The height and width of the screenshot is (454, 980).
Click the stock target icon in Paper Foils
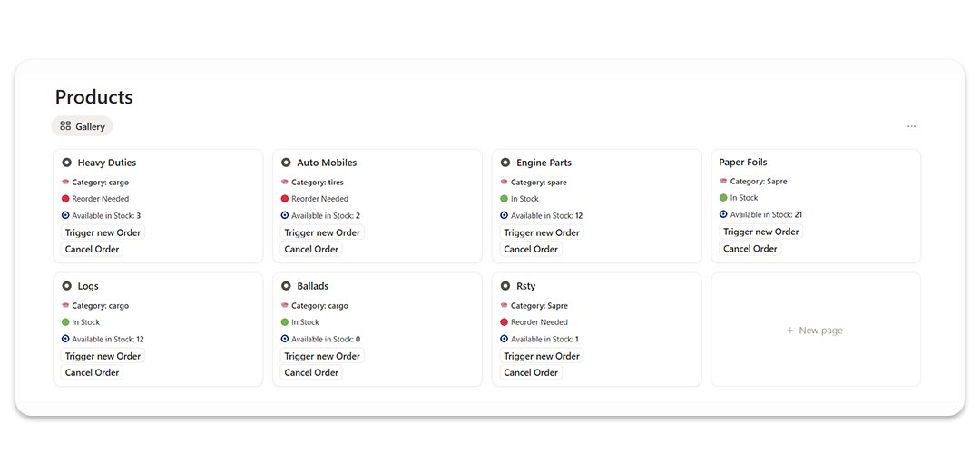pyautogui.click(x=724, y=214)
